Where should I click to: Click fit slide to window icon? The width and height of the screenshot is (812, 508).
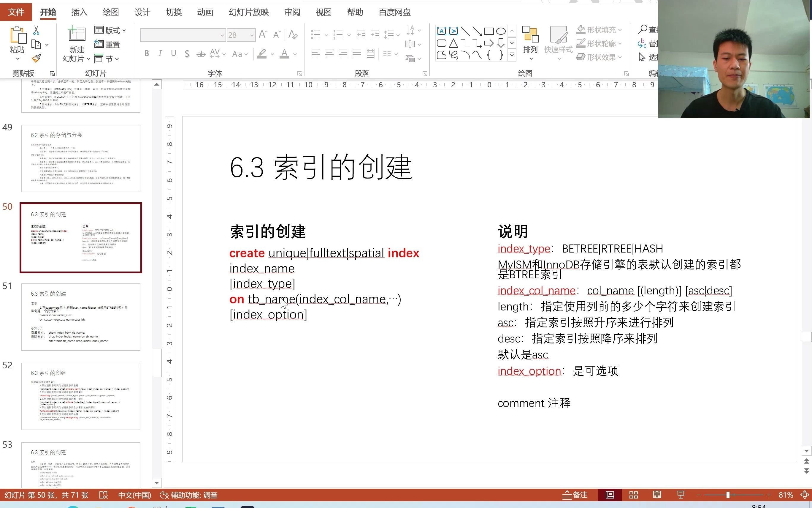[x=805, y=495]
